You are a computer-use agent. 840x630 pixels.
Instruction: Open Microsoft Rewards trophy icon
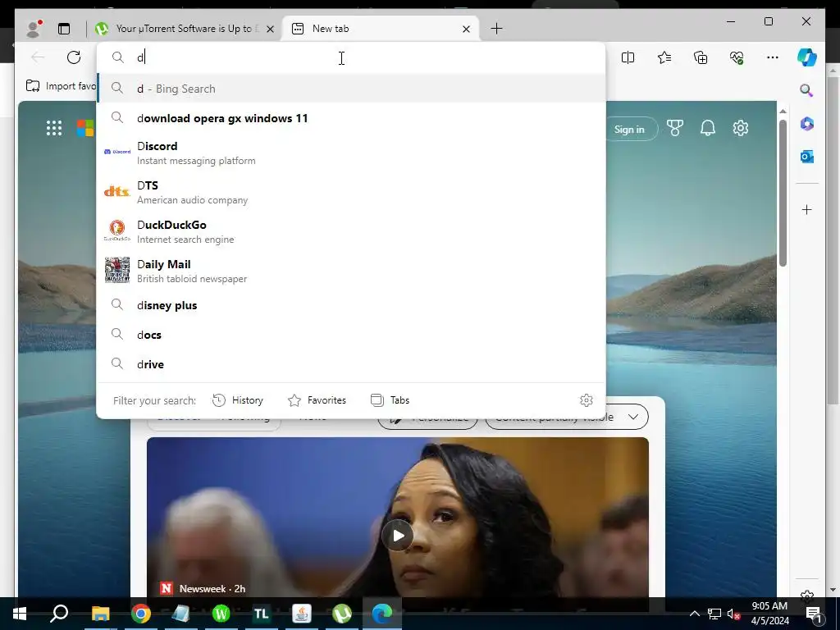pyautogui.click(x=675, y=128)
